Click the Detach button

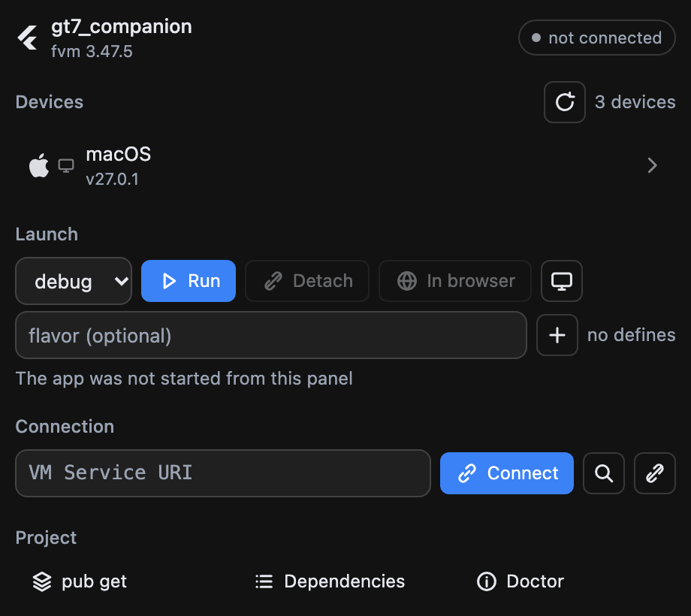click(x=307, y=281)
